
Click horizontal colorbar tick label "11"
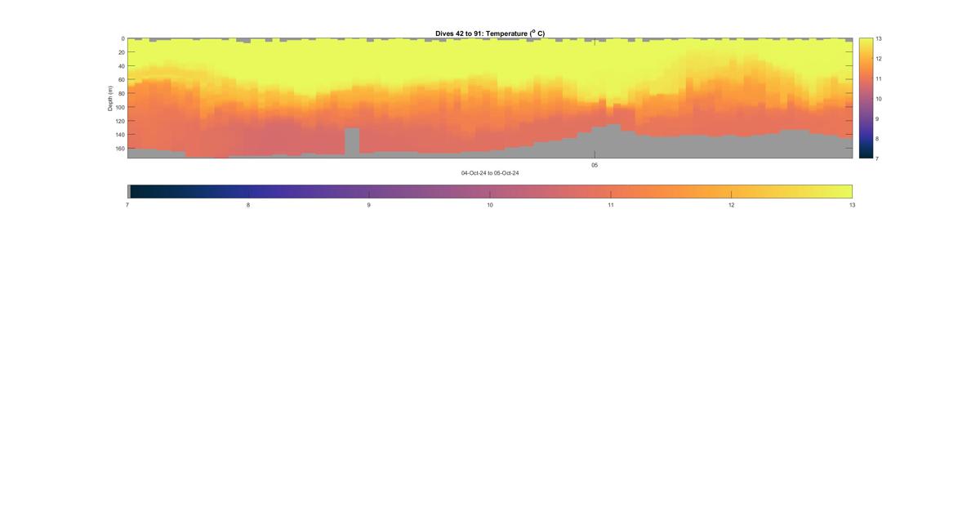[x=611, y=206]
